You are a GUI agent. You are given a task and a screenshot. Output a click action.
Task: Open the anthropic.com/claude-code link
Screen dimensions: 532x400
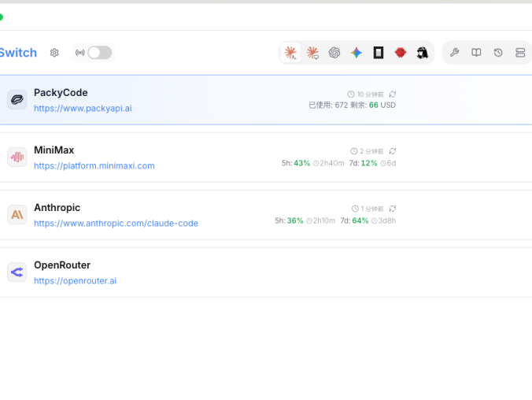(x=116, y=223)
